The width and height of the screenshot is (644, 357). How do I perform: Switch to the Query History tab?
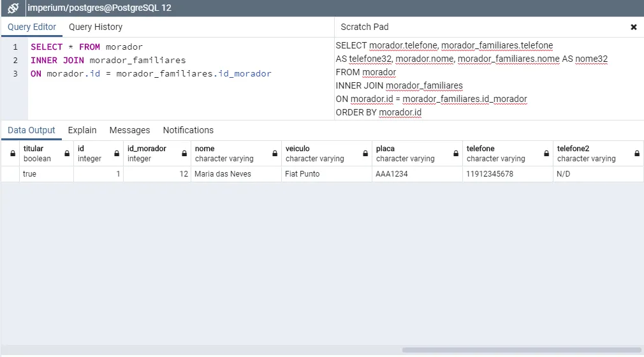[96, 27]
